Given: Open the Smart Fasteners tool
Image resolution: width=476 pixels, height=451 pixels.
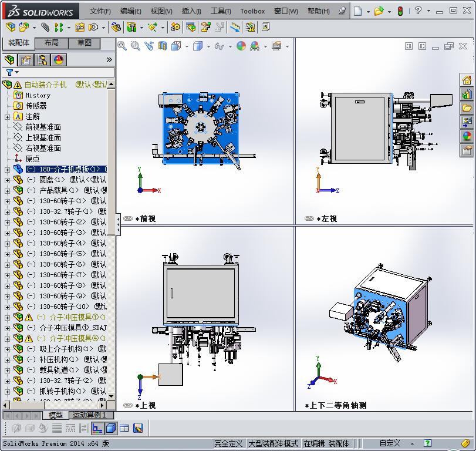Looking at the screenshot, I should (80, 28).
